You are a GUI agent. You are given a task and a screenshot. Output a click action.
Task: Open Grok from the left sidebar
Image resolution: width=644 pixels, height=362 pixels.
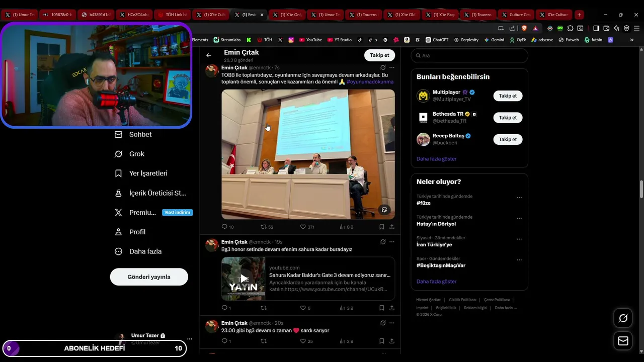pos(130,154)
